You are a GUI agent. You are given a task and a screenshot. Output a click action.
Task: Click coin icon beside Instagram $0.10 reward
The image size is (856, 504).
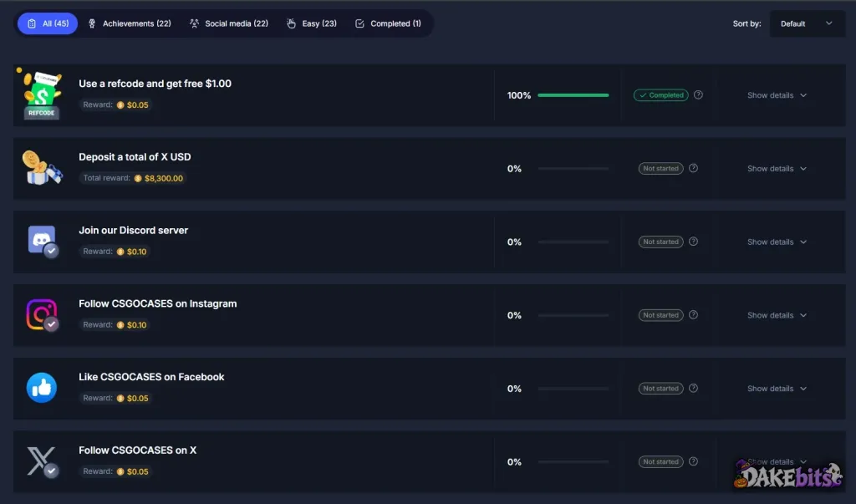coord(120,325)
